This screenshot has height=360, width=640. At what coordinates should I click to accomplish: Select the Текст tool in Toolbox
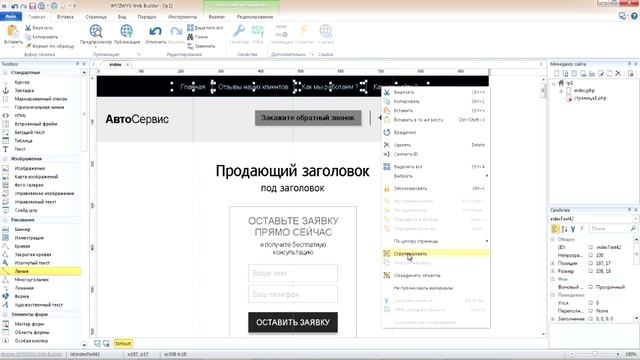[20, 149]
